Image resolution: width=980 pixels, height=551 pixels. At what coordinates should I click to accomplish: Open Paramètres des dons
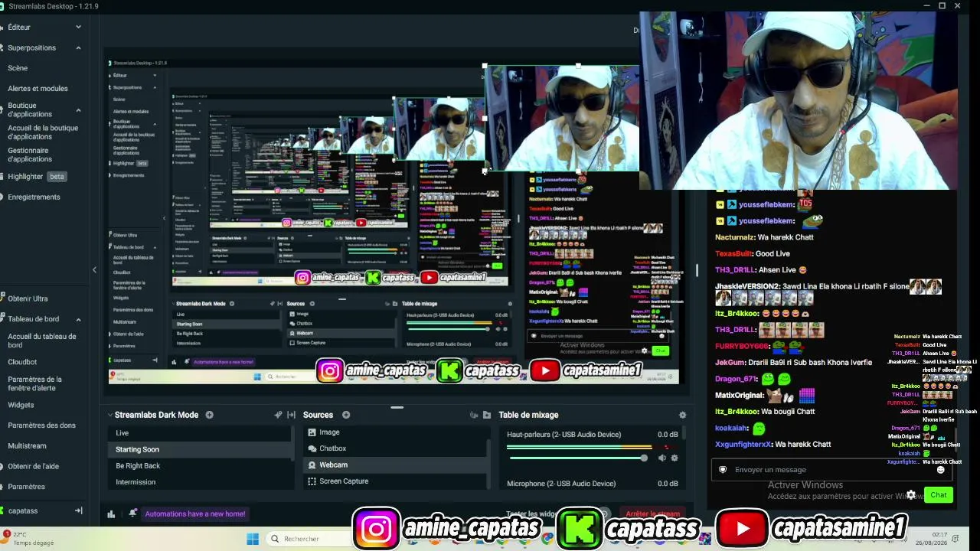[41, 425]
